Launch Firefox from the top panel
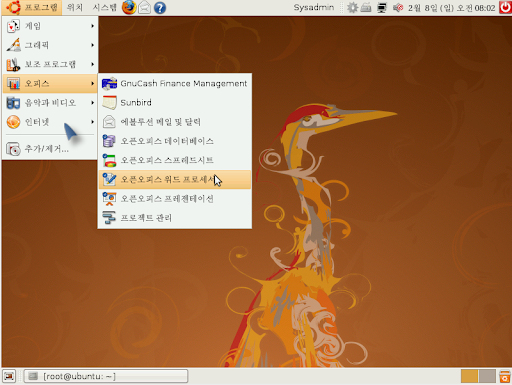 click(x=129, y=7)
